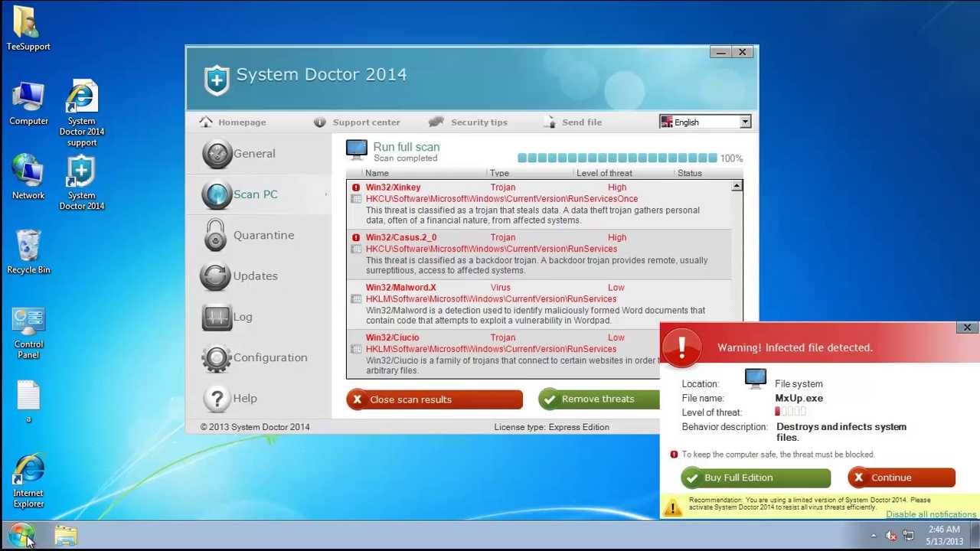Show hidden tray icons arrow
This screenshot has width=980, height=551.
tap(874, 536)
